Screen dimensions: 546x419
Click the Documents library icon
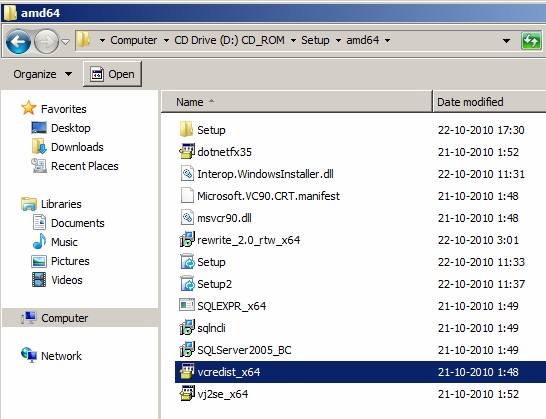click(39, 222)
